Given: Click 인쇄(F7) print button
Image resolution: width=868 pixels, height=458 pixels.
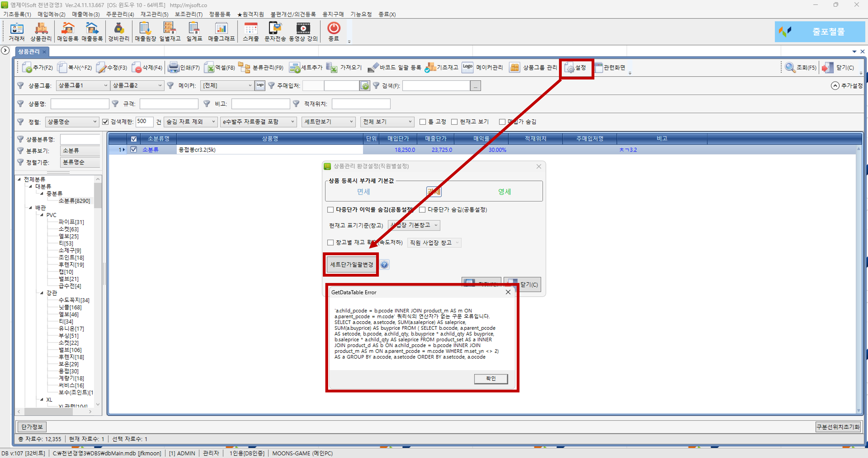Looking at the screenshot, I should click(x=184, y=68).
